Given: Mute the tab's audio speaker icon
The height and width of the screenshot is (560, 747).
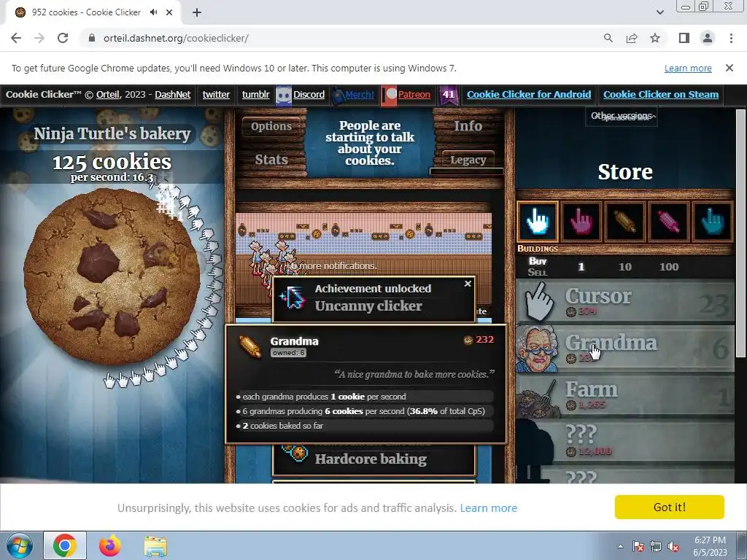Looking at the screenshot, I should click(153, 12).
